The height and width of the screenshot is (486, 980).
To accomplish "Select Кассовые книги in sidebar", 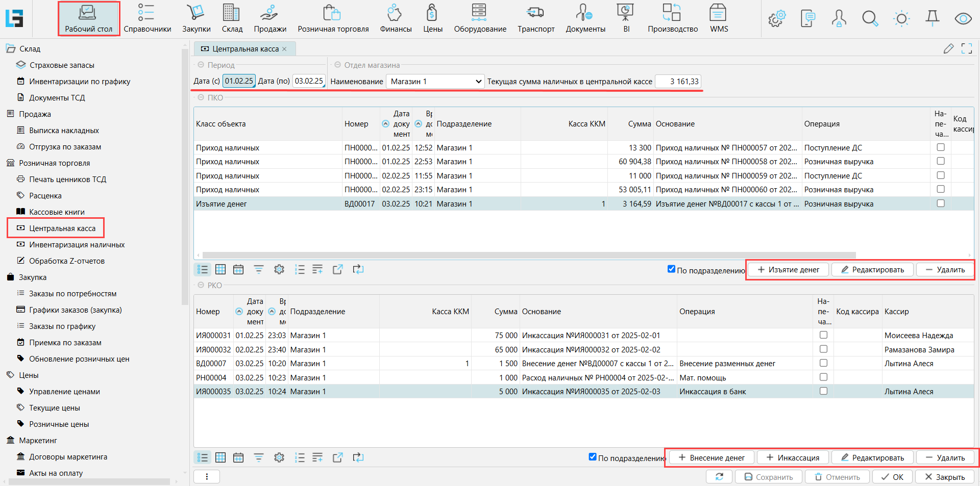I will click(57, 212).
